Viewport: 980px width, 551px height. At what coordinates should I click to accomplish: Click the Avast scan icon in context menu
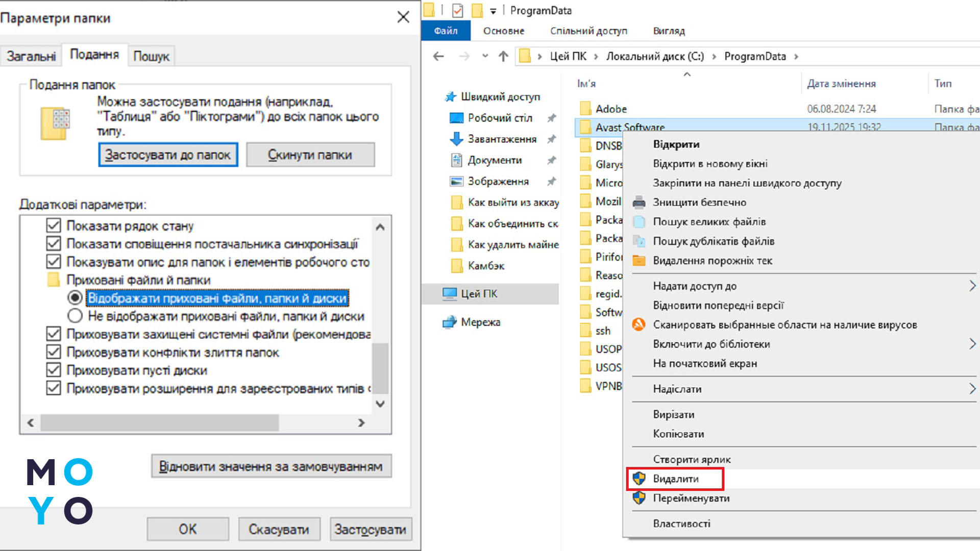(x=639, y=324)
